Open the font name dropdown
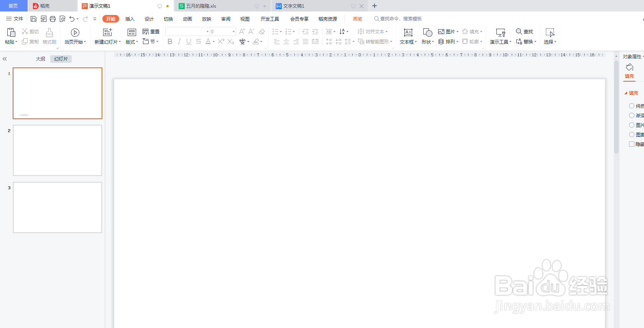644x328 pixels. (x=207, y=31)
